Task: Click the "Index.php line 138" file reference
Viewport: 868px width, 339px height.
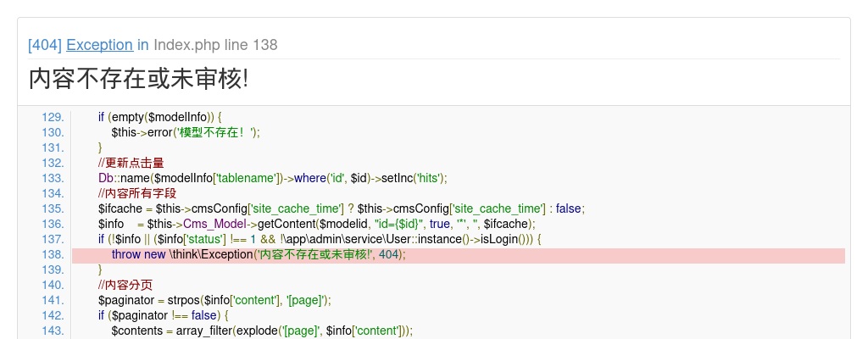Action: pos(215,45)
